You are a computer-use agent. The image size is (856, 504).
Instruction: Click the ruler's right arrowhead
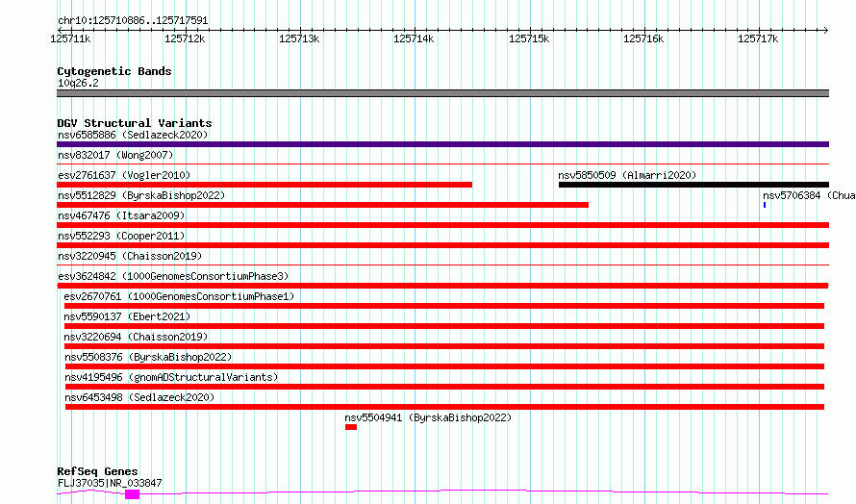pos(826,30)
